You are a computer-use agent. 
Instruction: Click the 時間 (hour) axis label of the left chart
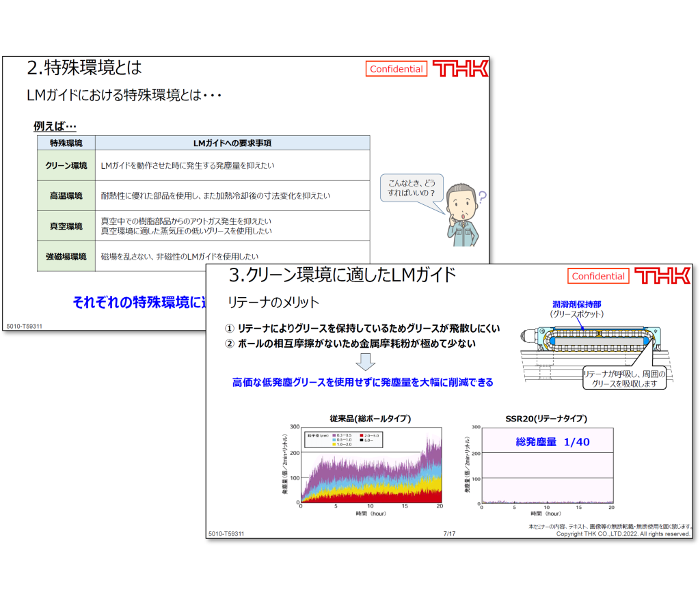pos(371,514)
